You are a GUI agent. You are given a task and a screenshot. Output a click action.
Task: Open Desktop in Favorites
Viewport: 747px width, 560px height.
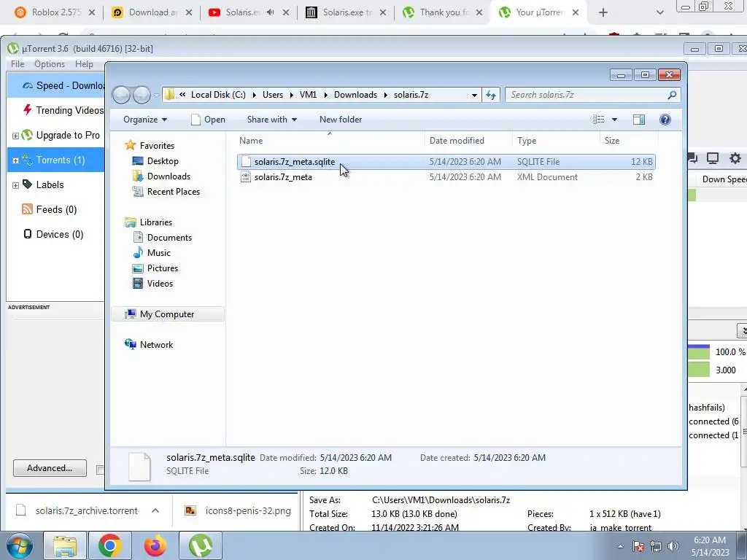163,161
